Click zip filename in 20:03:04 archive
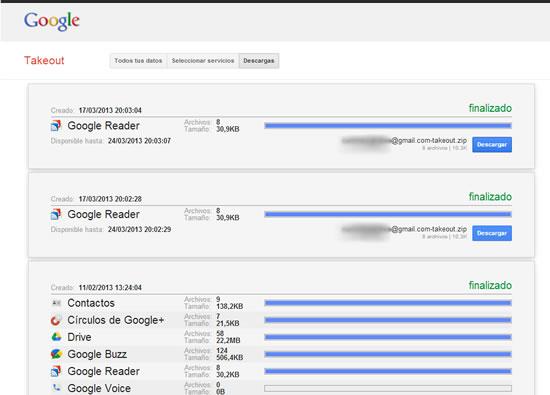 [x=404, y=141]
